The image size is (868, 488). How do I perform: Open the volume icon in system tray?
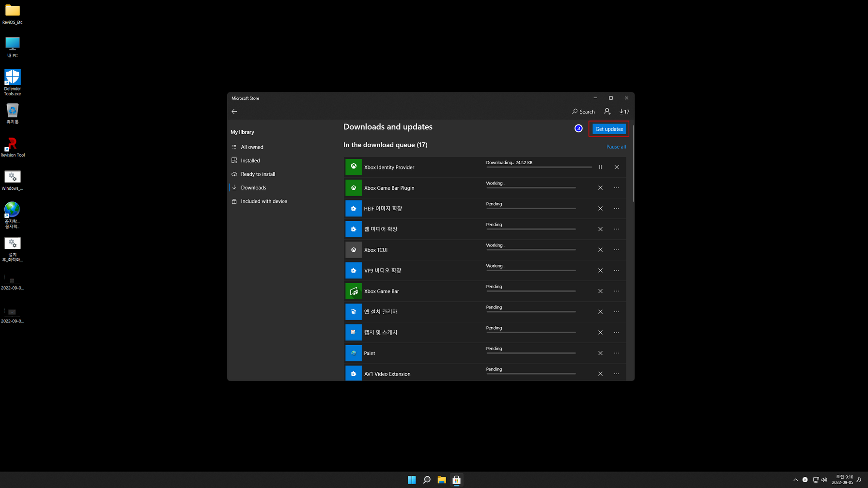(824, 480)
